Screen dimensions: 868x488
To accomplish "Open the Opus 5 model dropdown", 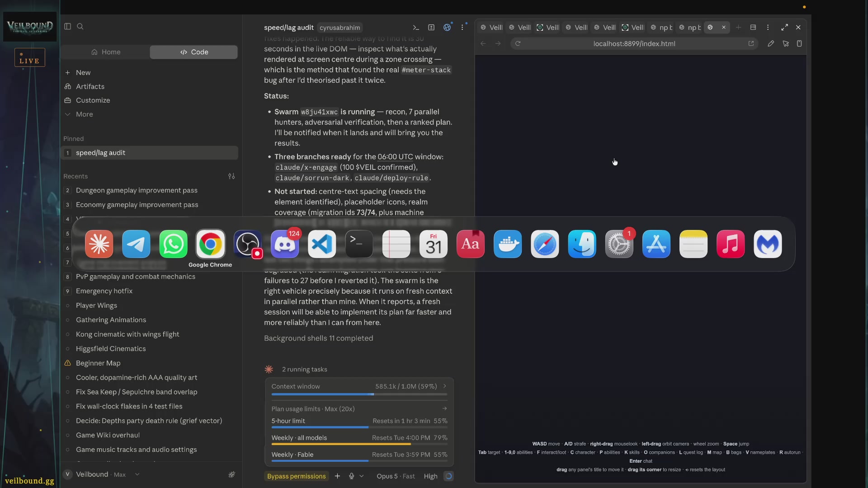I will click(396, 476).
